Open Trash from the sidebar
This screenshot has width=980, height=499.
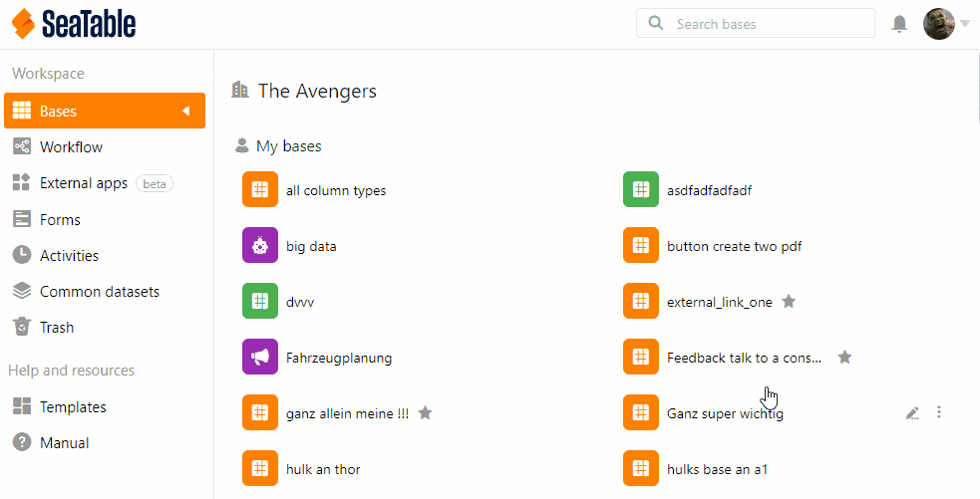click(57, 328)
